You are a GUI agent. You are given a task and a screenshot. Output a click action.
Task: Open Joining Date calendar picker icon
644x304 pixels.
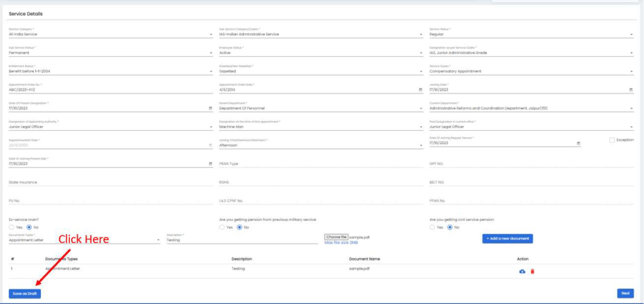point(631,89)
